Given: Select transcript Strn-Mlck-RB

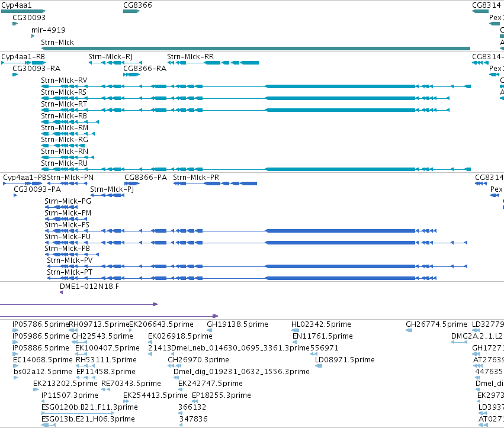Looking at the screenshot, I should point(70,122).
